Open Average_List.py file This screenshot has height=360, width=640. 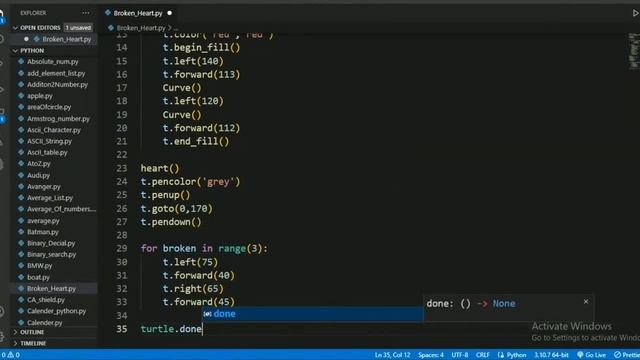point(50,198)
